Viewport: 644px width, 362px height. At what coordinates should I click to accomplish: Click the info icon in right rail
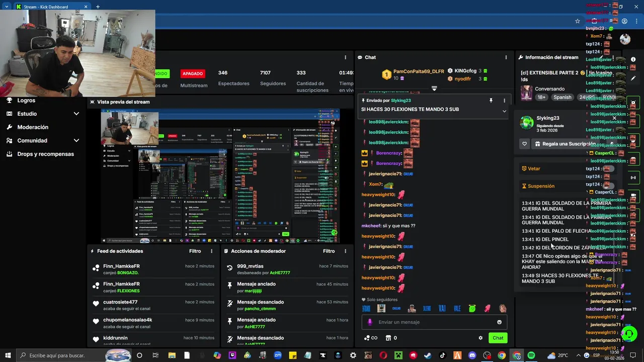pyautogui.click(x=633, y=59)
